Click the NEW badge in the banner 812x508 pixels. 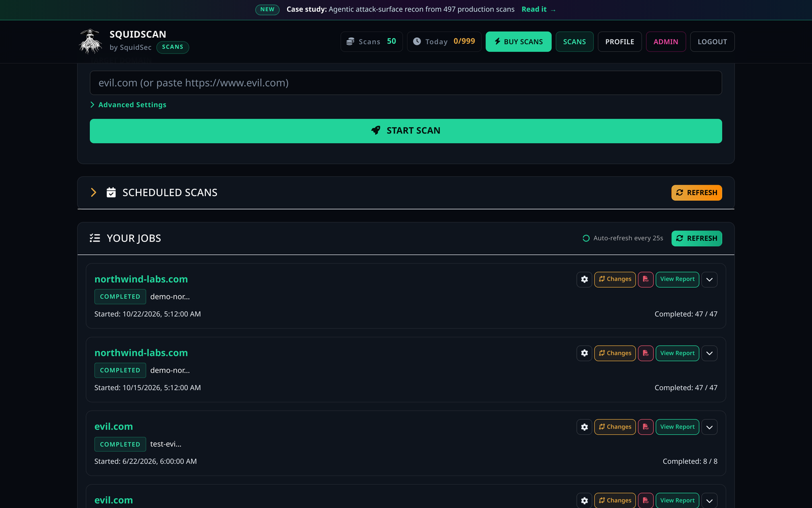pos(267,9)
